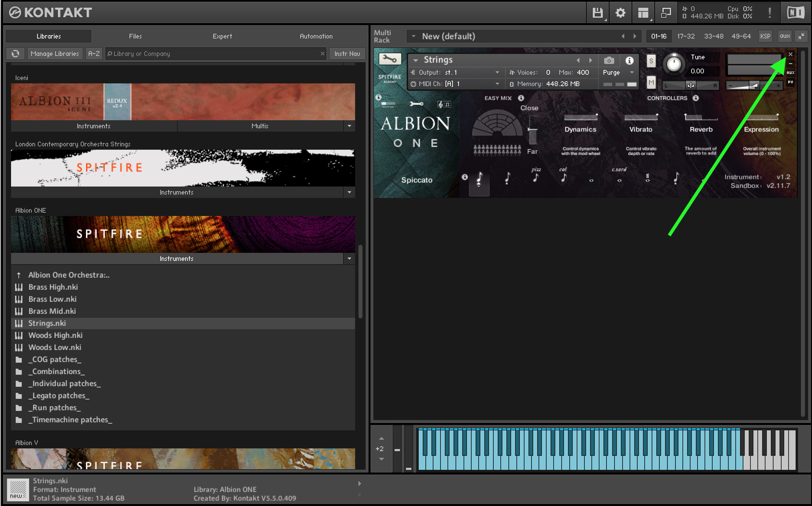Expand the info pane arrow
This screenshot has height=506, width=812.
pos(359,484)
